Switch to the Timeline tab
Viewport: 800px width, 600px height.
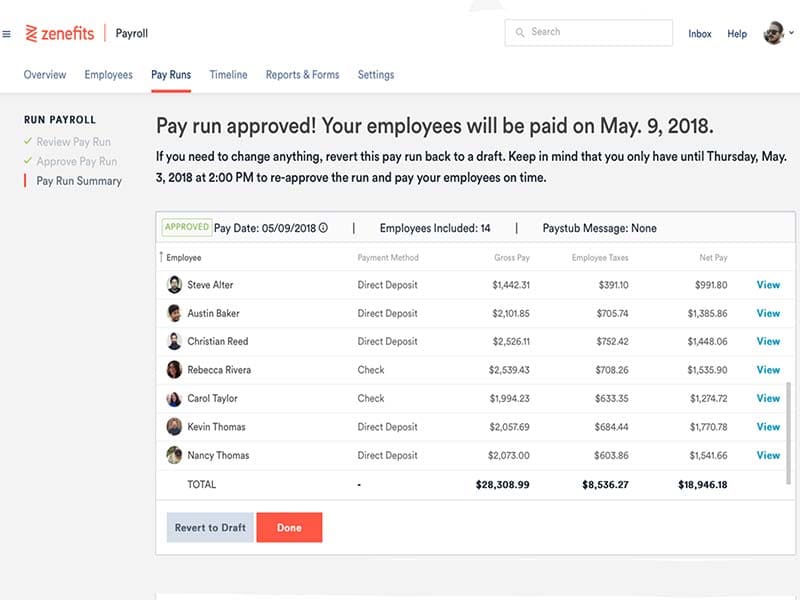point(228,75)
